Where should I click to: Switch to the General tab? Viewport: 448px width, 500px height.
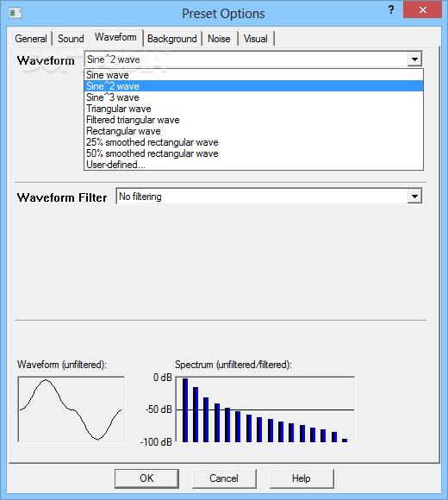31,39
